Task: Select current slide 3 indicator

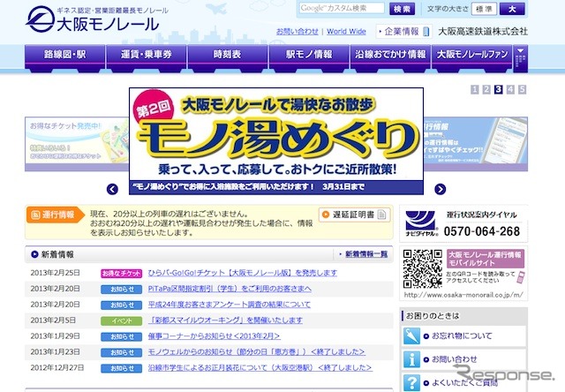Action: click(498, 89)
